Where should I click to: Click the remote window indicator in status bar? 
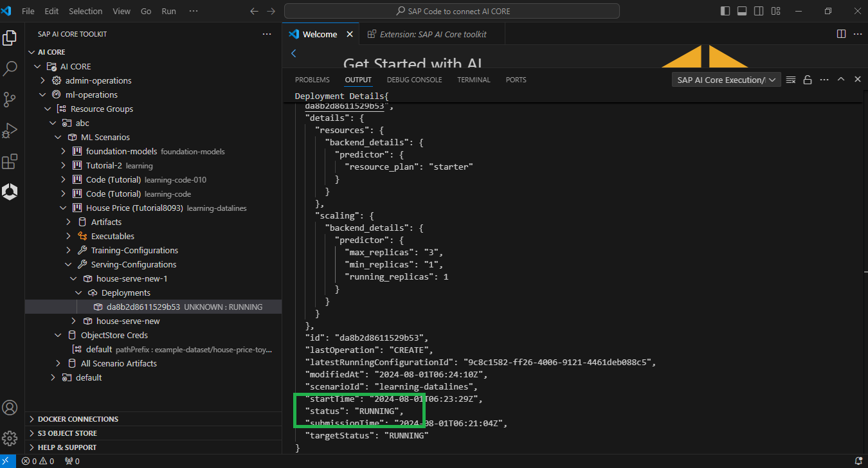point(7,461)
